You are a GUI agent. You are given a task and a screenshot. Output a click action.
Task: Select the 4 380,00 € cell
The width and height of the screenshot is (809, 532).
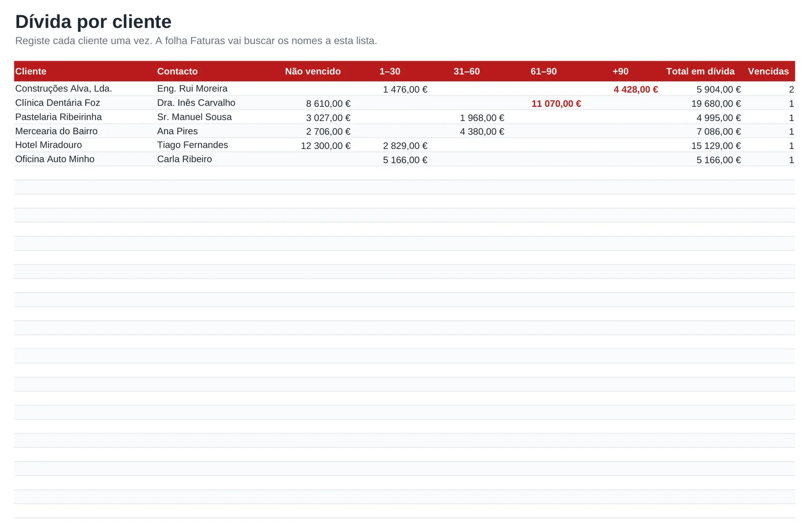482,131
